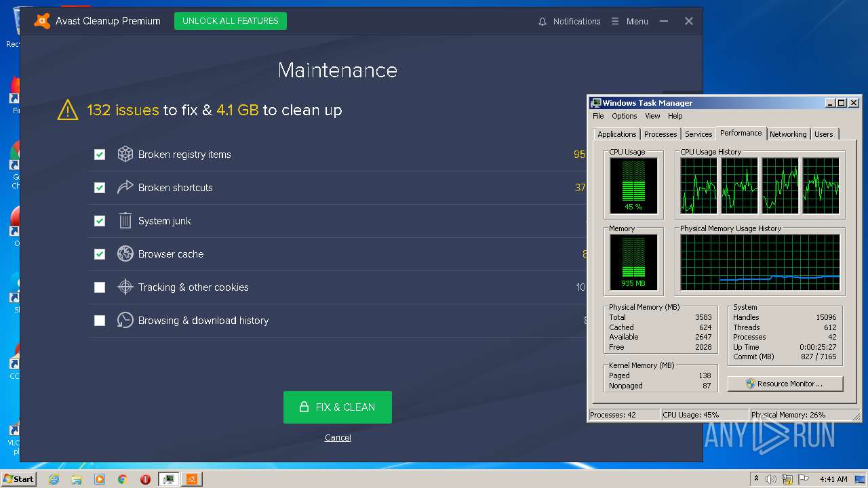This screenshot has width=868, height=488.
Task: Select the Browser cache label
Action: pos(171,254)
